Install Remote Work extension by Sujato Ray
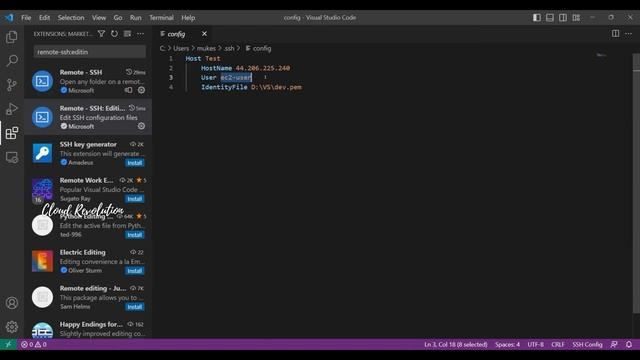Viewport: 640px width, 360px height. pyautogui.click(x=134, y=199)
